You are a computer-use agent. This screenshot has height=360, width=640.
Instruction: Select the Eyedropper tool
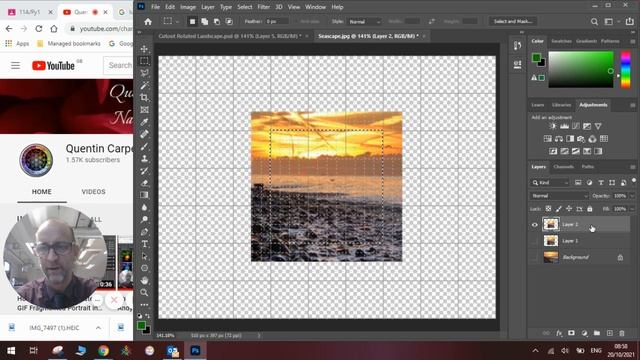[144, 122]
